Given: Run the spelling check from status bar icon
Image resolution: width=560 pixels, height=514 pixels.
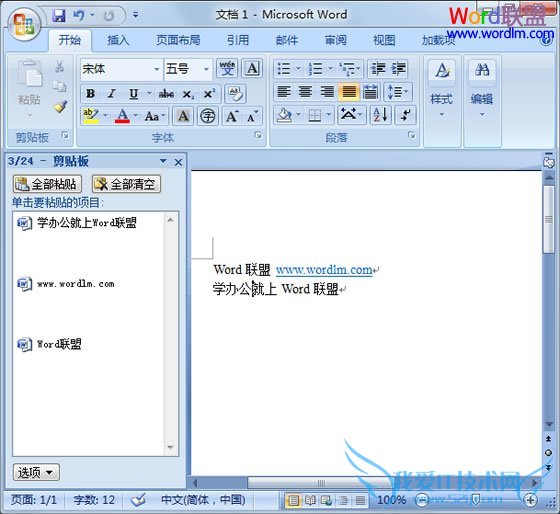Looking at the screenshot, I should click(138, 500).
